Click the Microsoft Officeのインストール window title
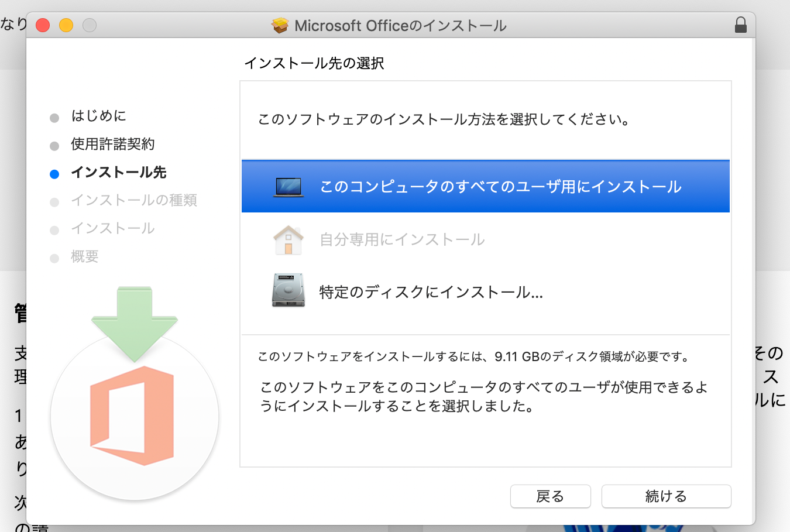Image resolution: width=790 pixels, height=532 pixels. point(400,26)
